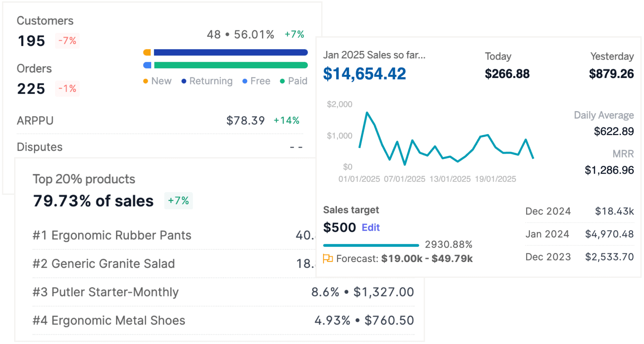Click the Jan 2024 comparison row
644x344 pixels.
click(579, 234)
